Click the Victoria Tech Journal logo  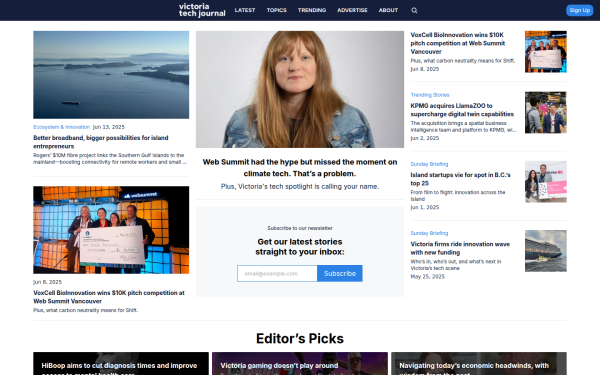pyautogui.click(x=202, y=10)
